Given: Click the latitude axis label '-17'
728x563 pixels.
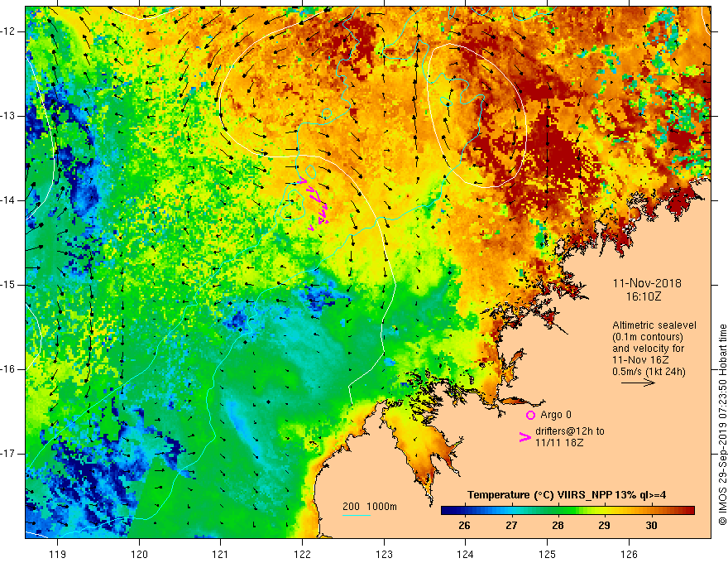Looking at the screenshot, I should pyautogui.click(x=8, y=454).
